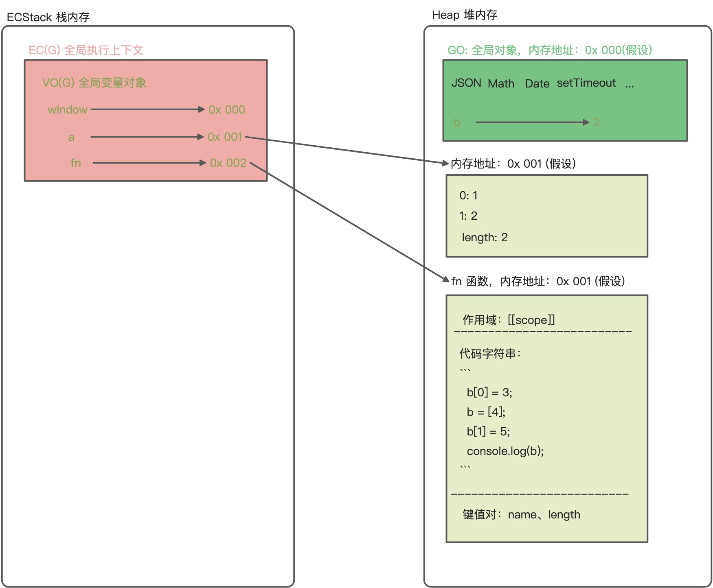Click the 'window' variable name
The width and height of the screenshot is (713, 588).
(x=68, y=109)
